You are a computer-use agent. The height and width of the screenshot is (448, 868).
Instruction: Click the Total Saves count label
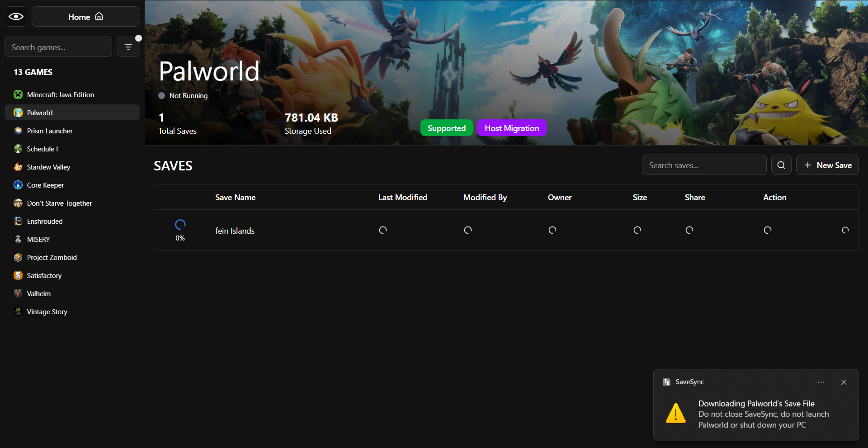pyautogui.click(x=177, y=131)
